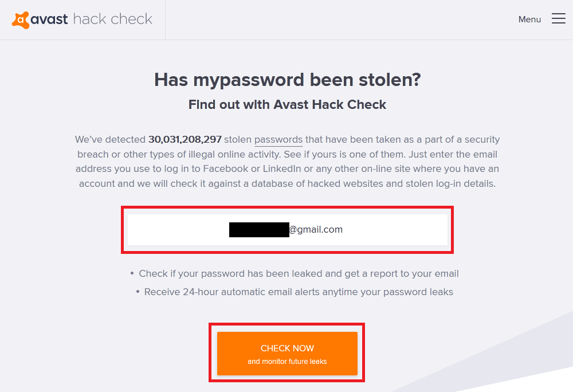
Task: Click the "hack check" header text
Action: [113, 19]
